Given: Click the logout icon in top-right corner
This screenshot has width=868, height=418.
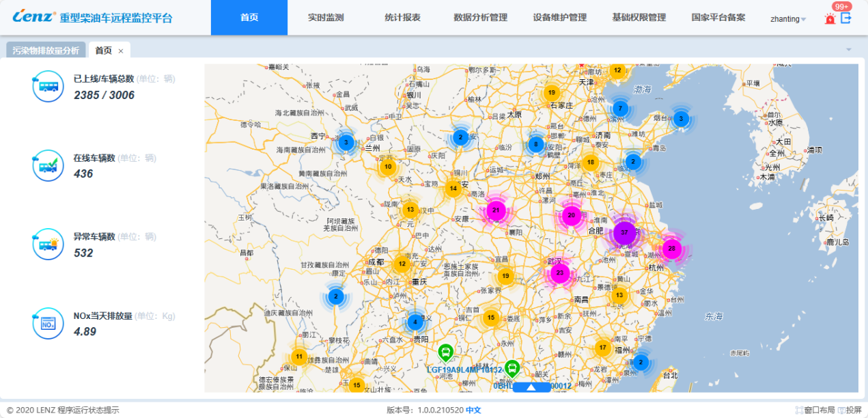Looking at the screenshot, I should click(846, 18).
